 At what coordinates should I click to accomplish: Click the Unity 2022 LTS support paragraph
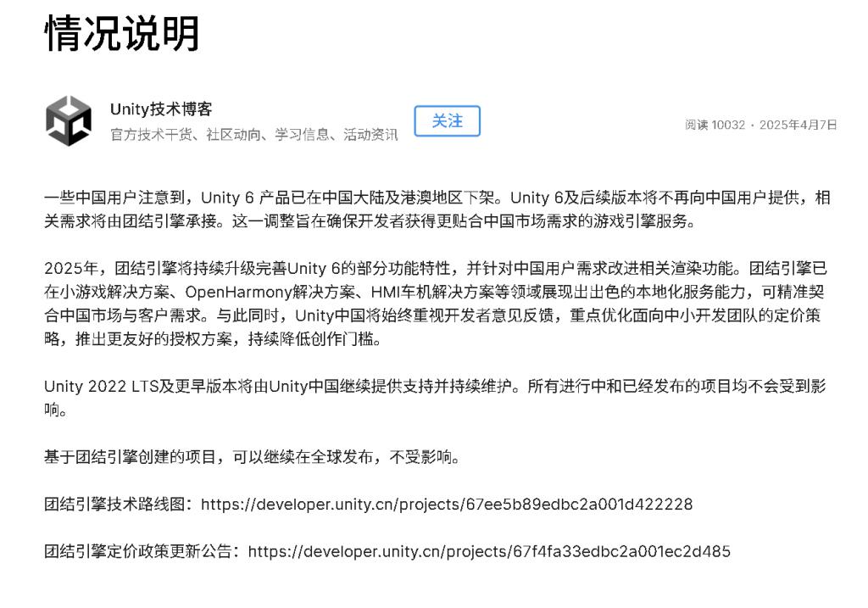[x=435, y=398]
